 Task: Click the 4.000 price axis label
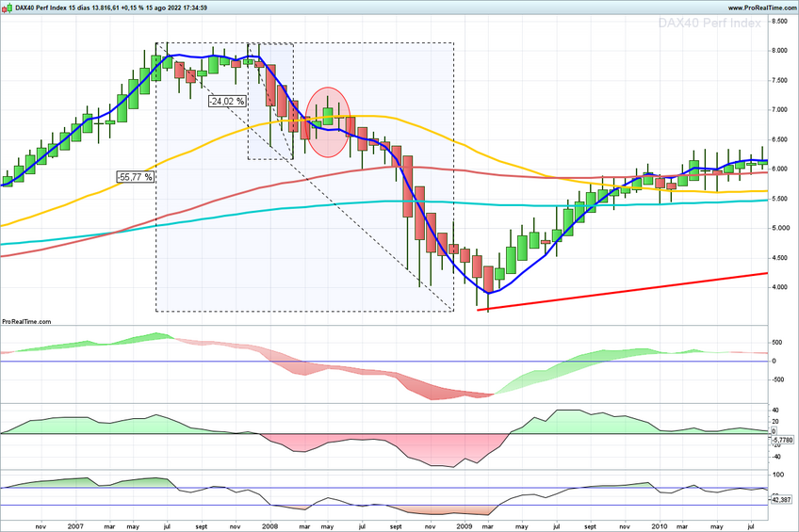point(779,287)
